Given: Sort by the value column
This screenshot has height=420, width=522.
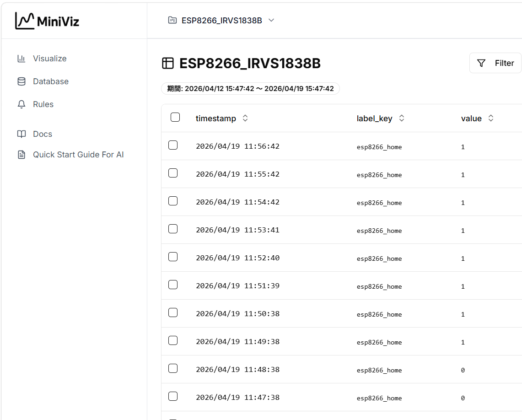Looking at the screenshot, I should tap(490, 118).
